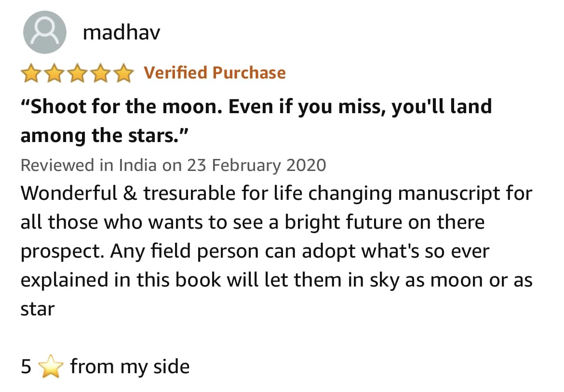Viewport: 564px width, 392px height.
Task: Click the third rating star
Action: (78, 73)
